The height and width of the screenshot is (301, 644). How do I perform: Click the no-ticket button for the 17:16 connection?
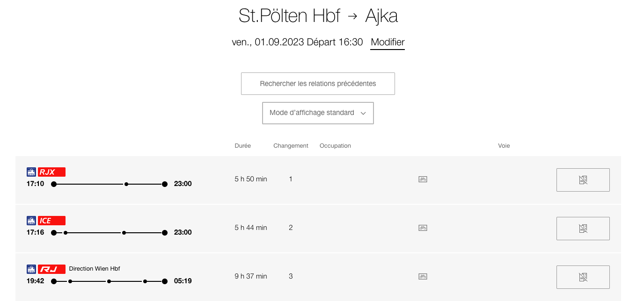click(583, 229)
